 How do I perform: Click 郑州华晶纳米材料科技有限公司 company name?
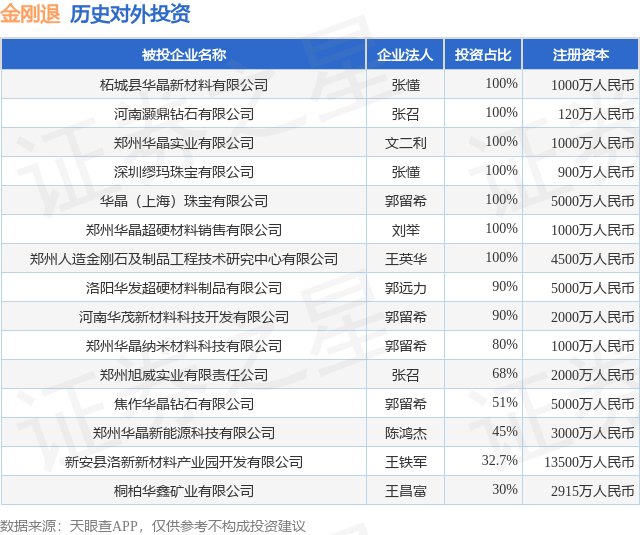pos(184,346)
